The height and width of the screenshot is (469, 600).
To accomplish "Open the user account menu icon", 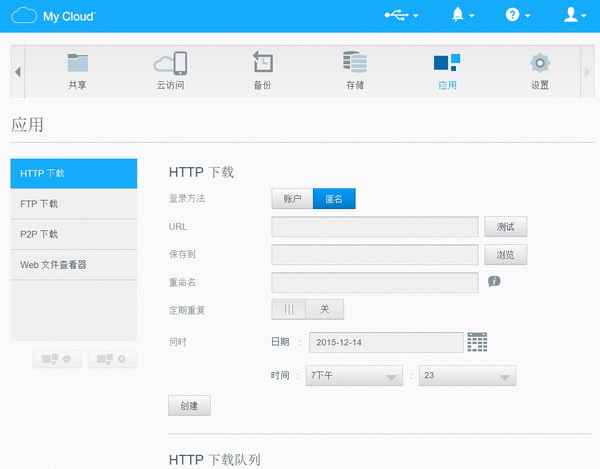I will 571,15.
